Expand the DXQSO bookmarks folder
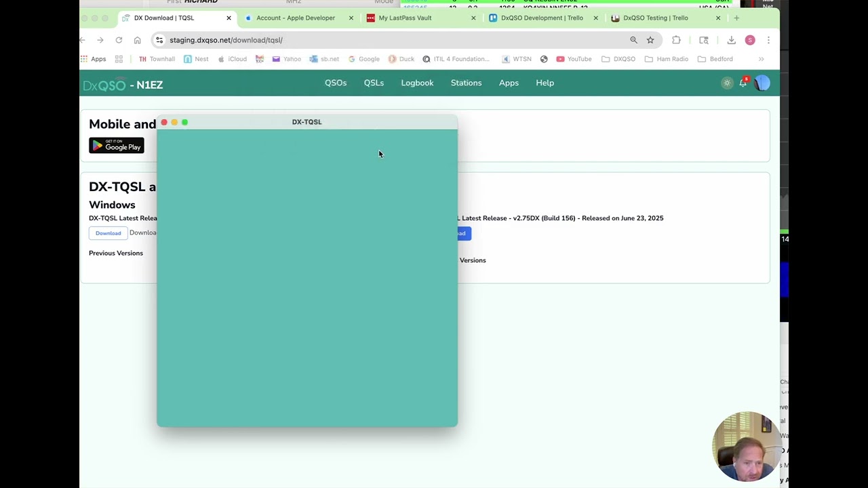The width and height of the screenshot is (868, 488). (x=618, y=59)
